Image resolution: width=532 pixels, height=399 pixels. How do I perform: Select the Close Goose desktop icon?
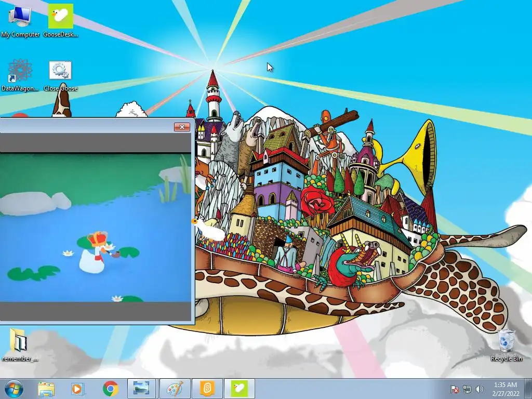pos(60,76)
